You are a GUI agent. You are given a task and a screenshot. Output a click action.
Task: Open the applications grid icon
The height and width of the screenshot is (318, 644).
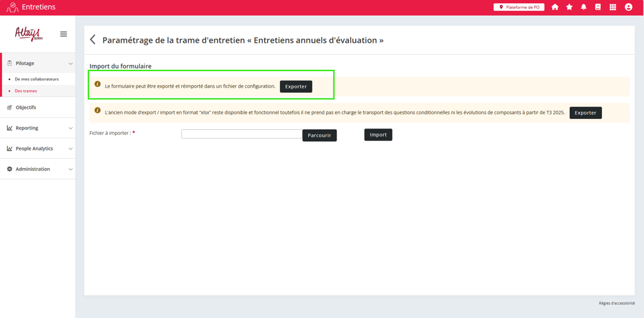tap(613, 7)
